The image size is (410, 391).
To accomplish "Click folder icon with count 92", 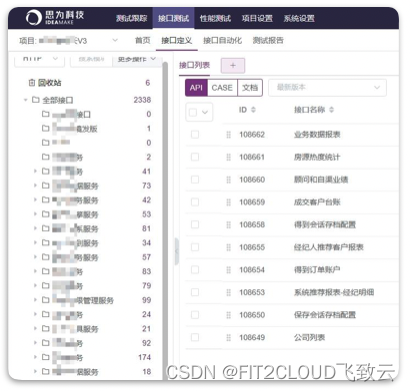I will click(x=46, y=343).
